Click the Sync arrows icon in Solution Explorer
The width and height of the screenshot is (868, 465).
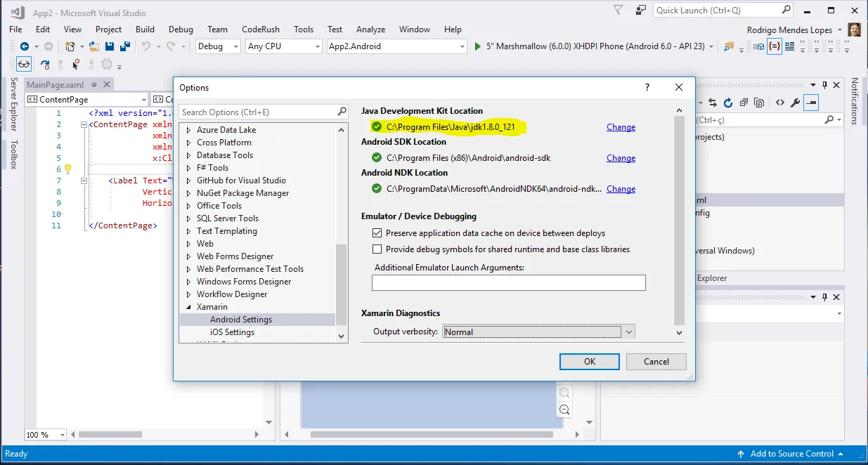(x=713, y=103)
